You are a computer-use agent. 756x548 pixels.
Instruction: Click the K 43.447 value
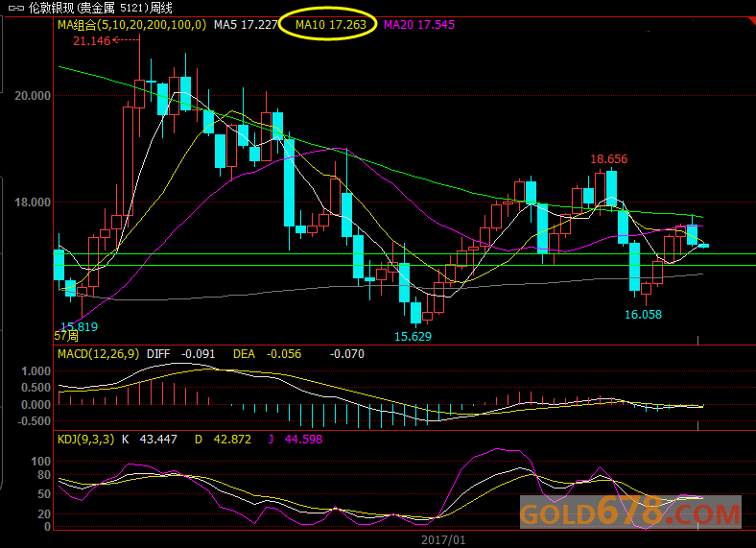(x=150, y=440)
